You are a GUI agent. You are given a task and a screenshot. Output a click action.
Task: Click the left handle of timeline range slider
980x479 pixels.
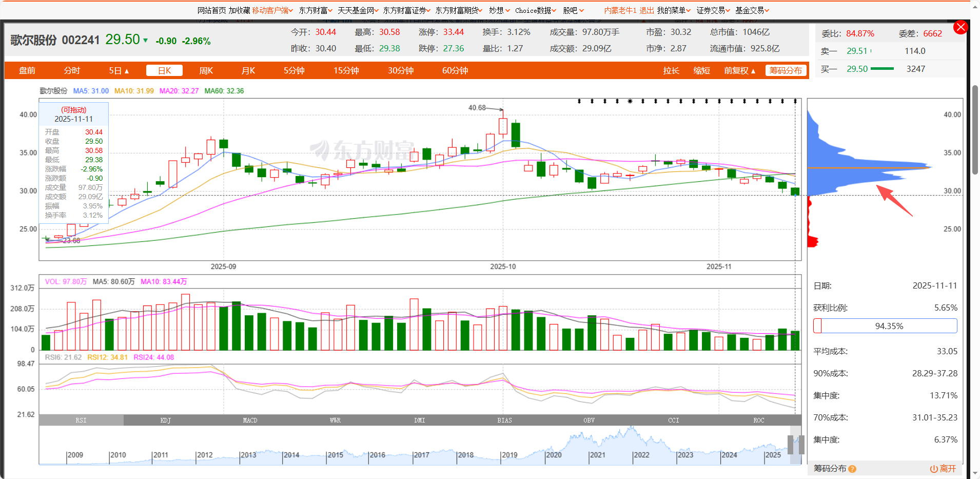tap(791, 445)
